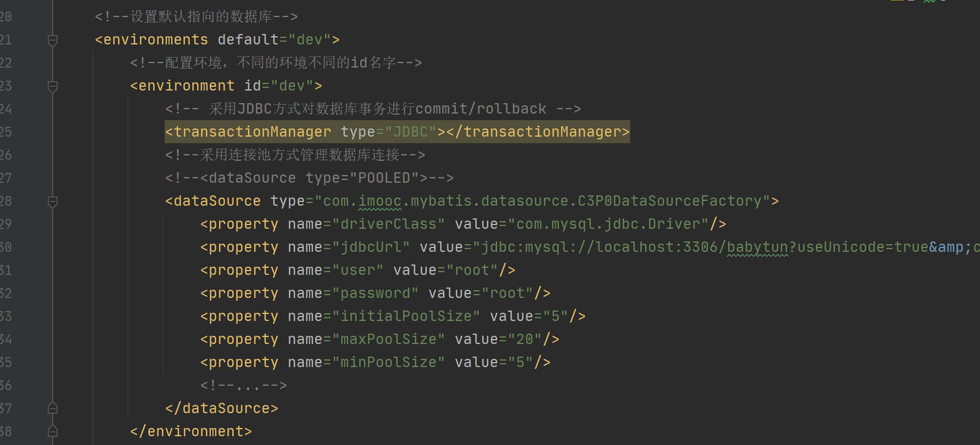
Task: Click the comment 设置默认指向的数据库
Action: pos(196,16)
